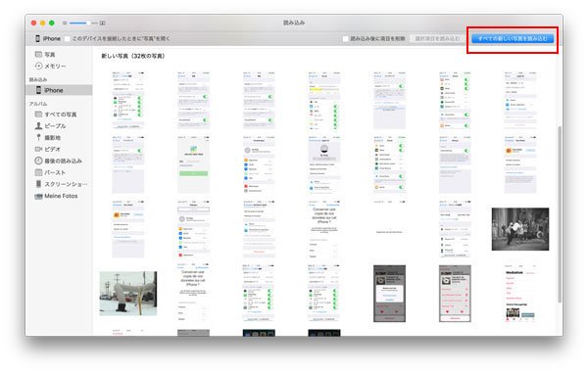The image size is (588, 372).
Task: Adjust the thumbnail zoom slider
Action: (x=80, y=23)
